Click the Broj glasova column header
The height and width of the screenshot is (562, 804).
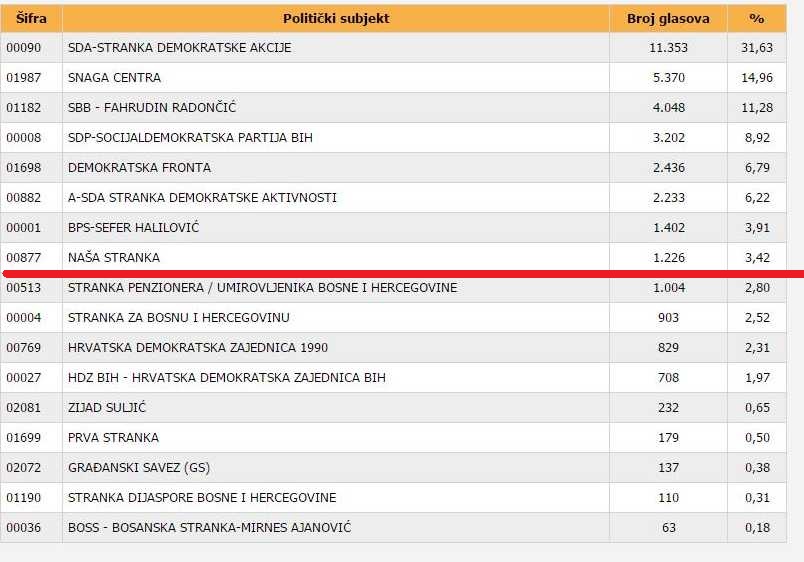(x=668, y=18)
